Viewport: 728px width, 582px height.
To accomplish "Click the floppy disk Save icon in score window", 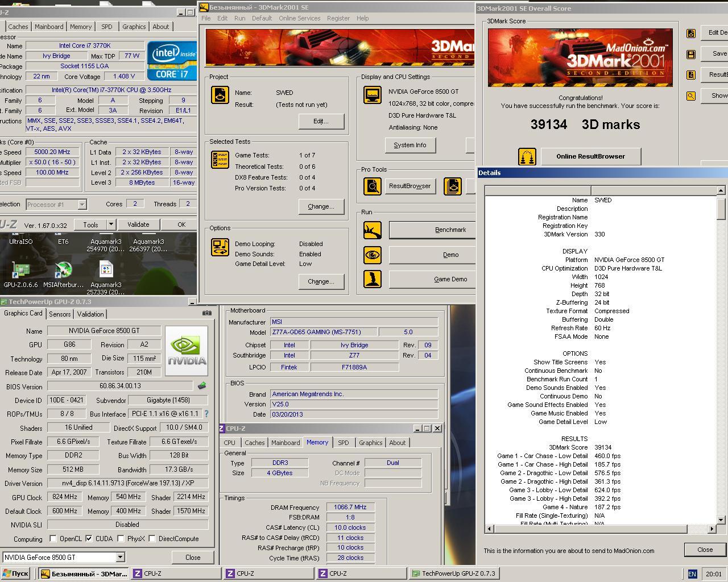I will point(691,55).
